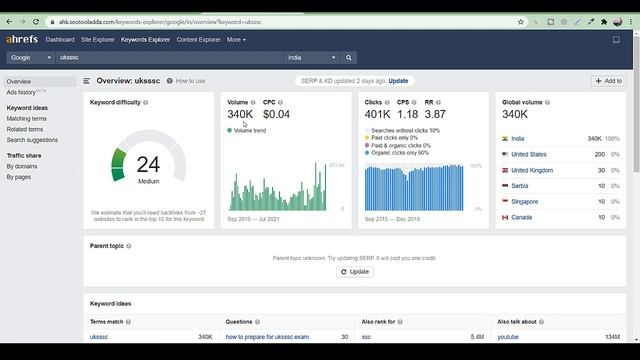
Task: Open Content Explorer
Action: point(198,40)
